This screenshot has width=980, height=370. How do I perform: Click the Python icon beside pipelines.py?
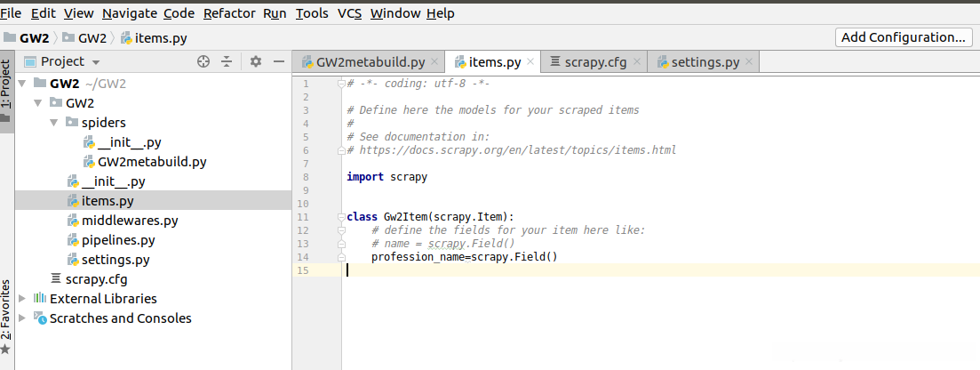click(73, 240)
